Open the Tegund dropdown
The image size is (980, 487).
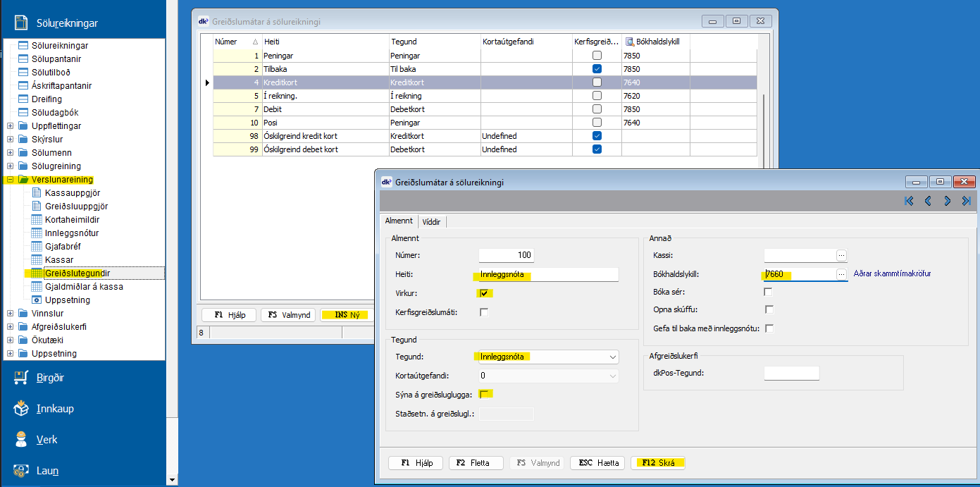click(612, 357)
